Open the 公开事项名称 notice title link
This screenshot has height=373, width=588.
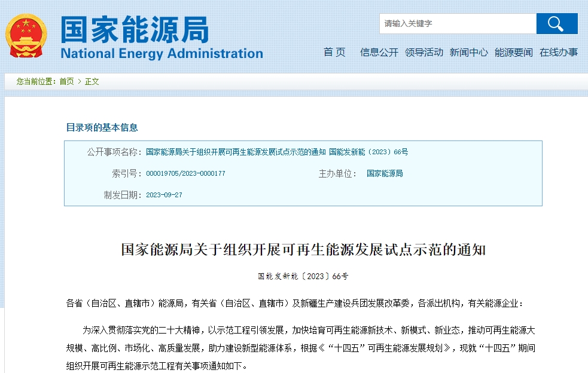coord(277,152)
